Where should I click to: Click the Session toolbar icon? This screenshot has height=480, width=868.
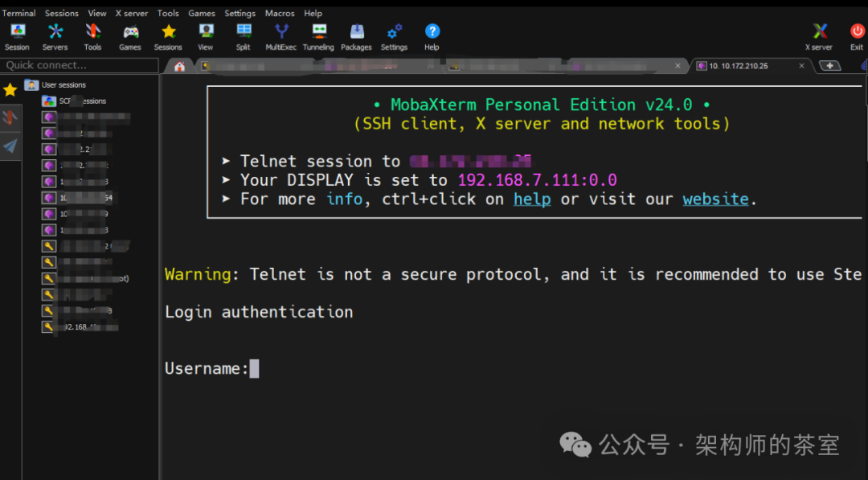[x=17, y=35]
